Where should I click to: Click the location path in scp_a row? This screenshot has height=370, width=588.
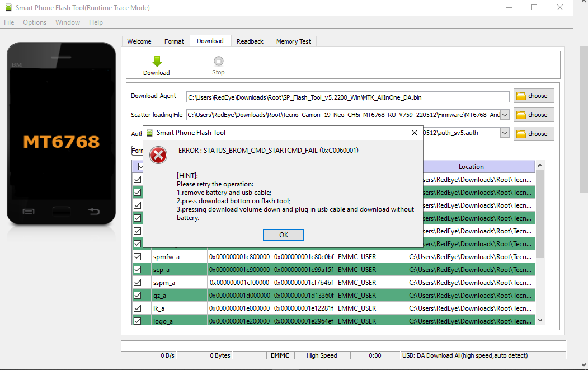tap(471, 270)
